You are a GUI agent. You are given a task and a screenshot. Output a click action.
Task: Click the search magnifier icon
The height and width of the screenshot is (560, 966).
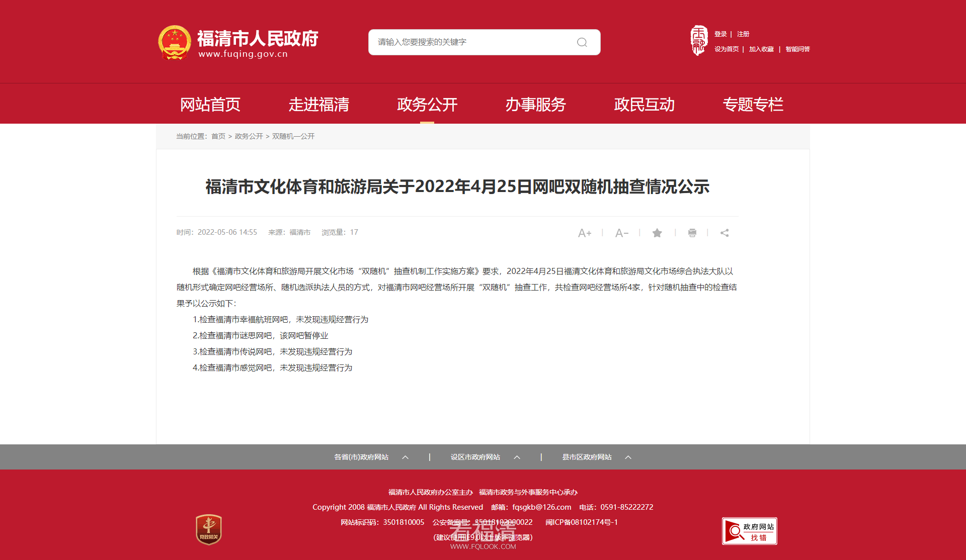(x=582, y=42)
